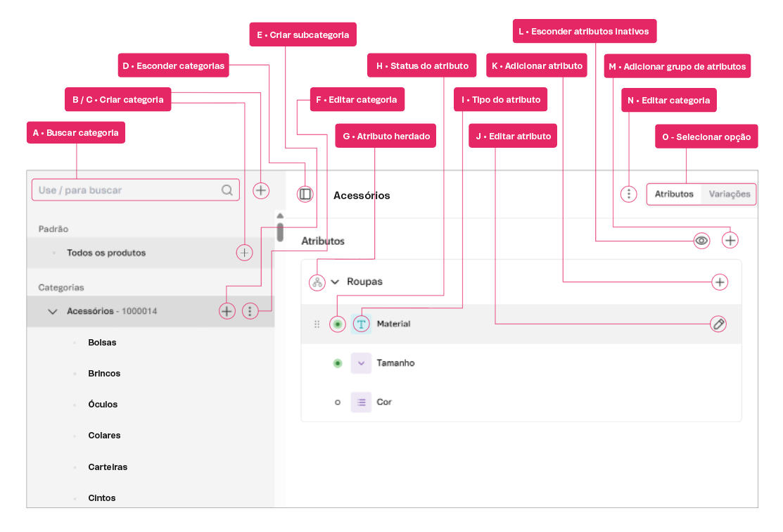Hide categories using the sidebar panel icon
783x532 pixels.
pyautogui.click(x=305, y=194)
